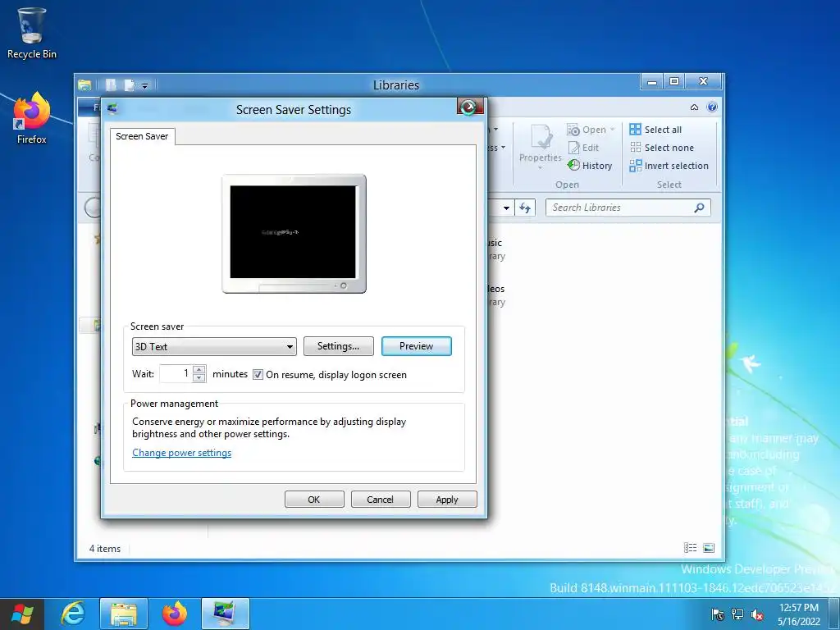Click the Apply button

pos(447,500)
